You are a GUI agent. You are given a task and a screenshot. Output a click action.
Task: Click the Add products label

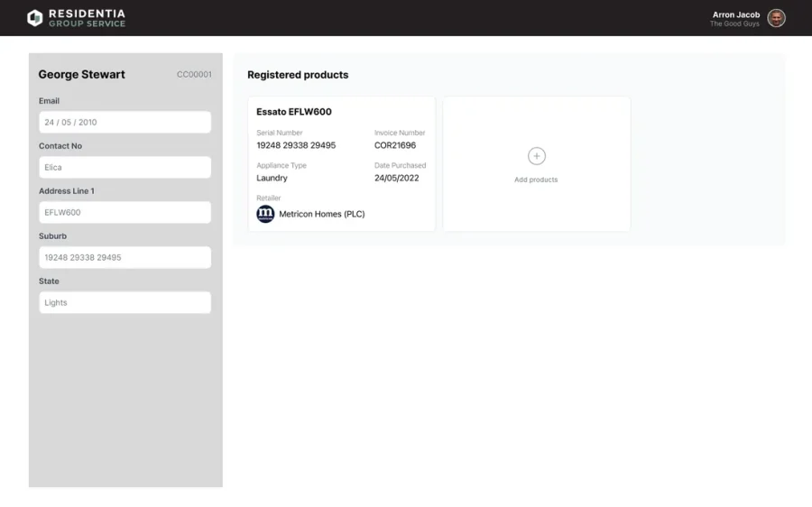click(536, 180)
